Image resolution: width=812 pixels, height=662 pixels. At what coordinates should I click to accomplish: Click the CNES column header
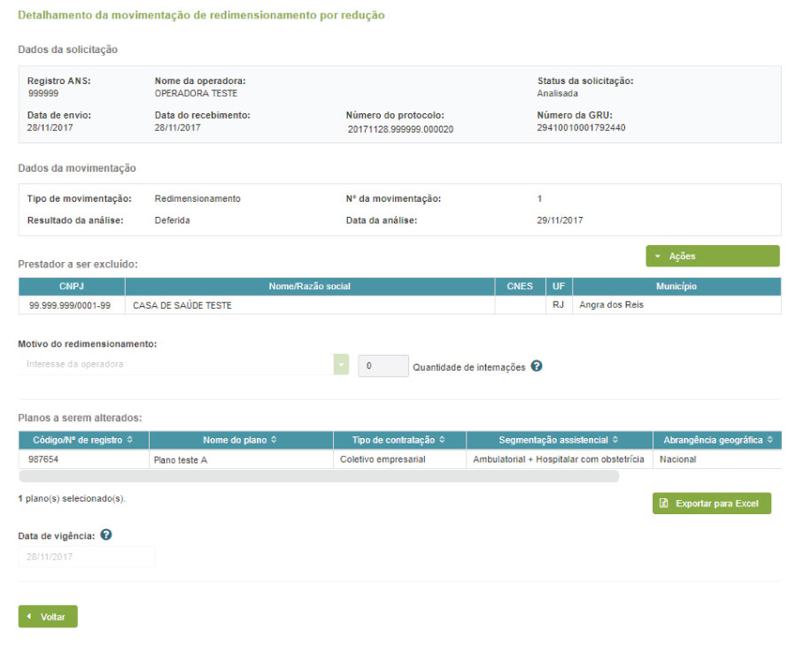(520, 287)
